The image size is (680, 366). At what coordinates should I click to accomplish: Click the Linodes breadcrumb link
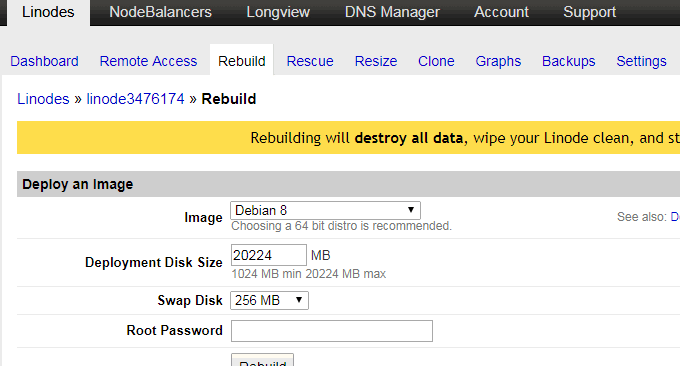coord(43,99)
